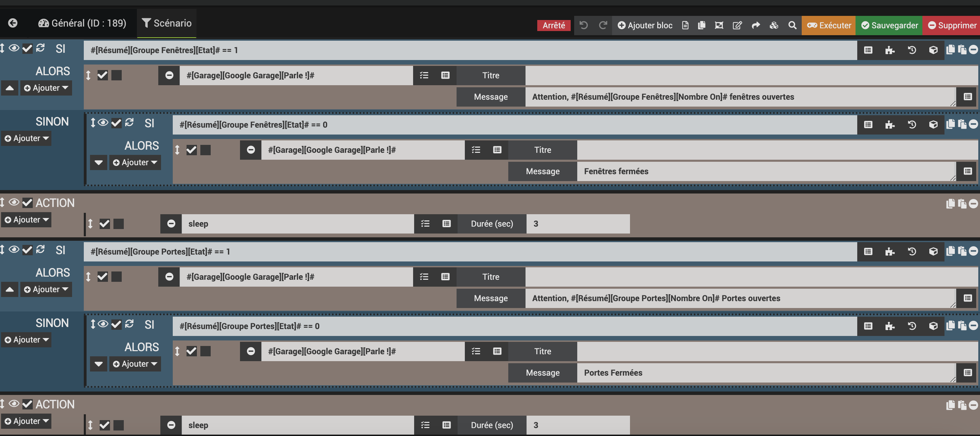Redo the last change
Screen dimensions: 980x436
point(603,26)
